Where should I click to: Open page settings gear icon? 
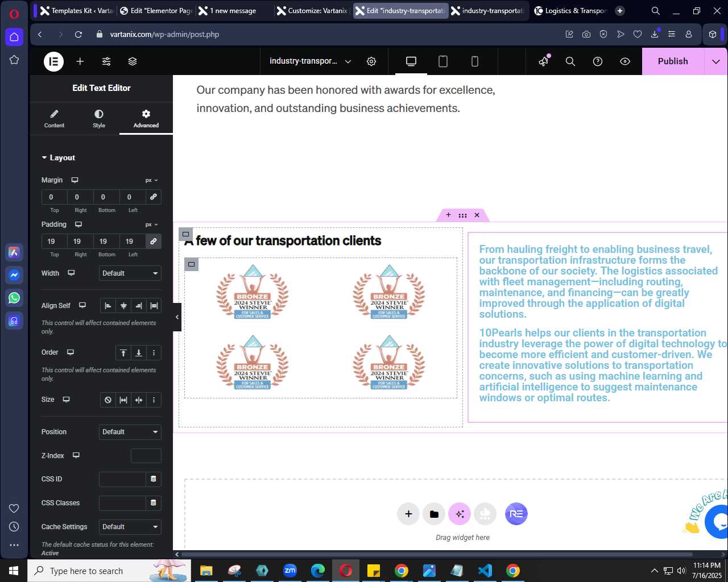[371, 61]
